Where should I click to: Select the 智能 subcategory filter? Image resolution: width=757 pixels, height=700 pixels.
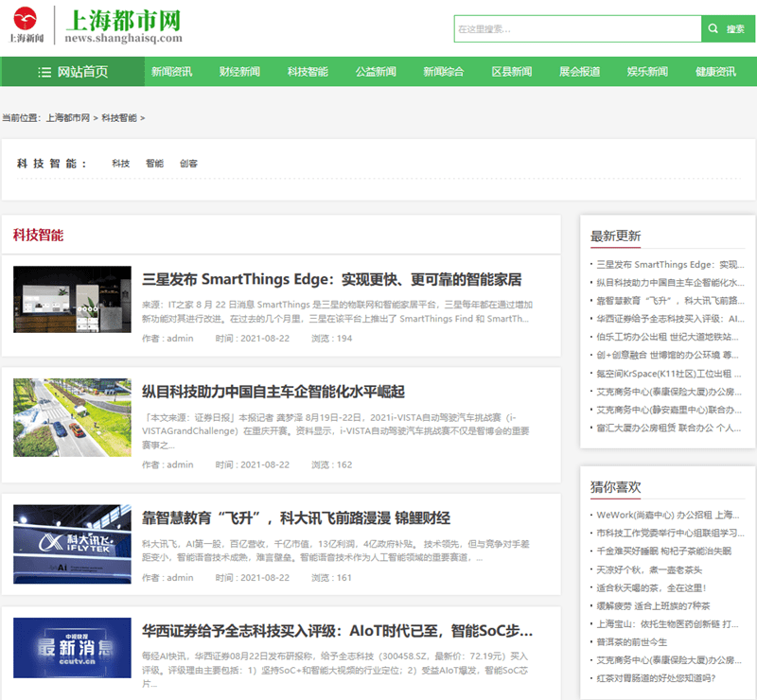[x=154, y=164]
